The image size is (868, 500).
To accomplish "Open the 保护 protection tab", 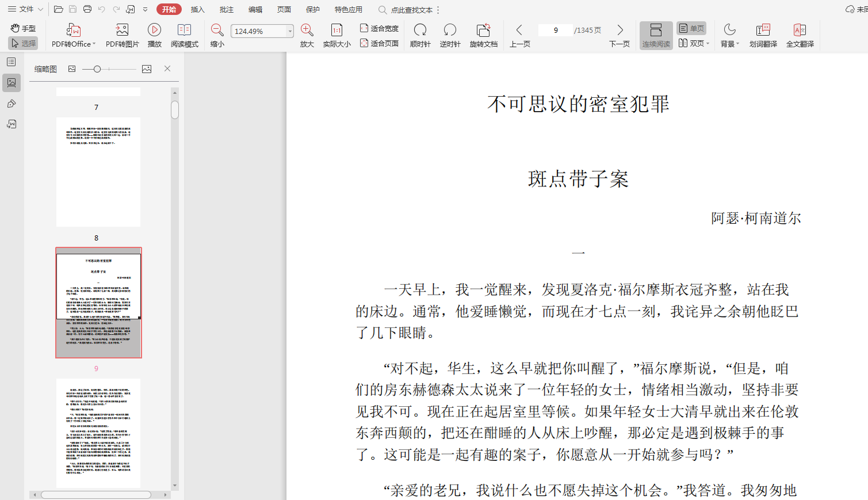I will click(x=313, y=9).
